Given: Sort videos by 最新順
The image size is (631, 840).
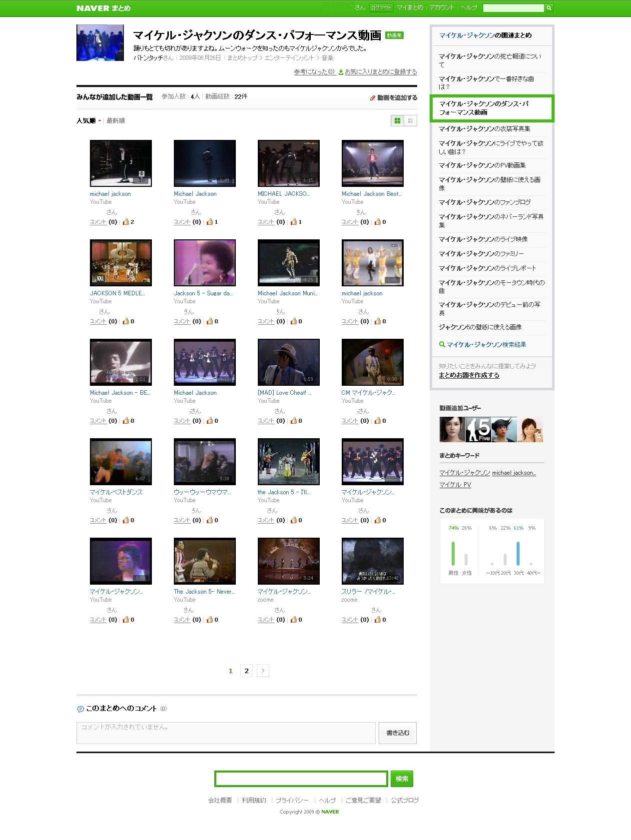Looking at the screenshot, I should (x=115, y=121).
